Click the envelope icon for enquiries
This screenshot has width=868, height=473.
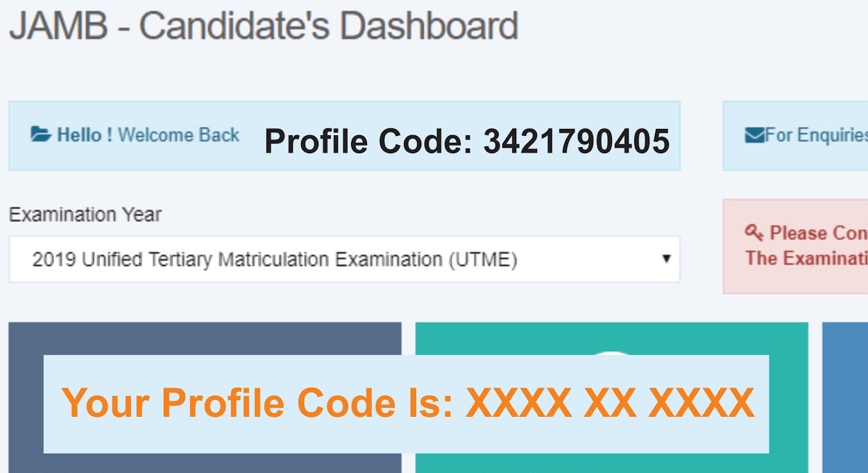754,135
